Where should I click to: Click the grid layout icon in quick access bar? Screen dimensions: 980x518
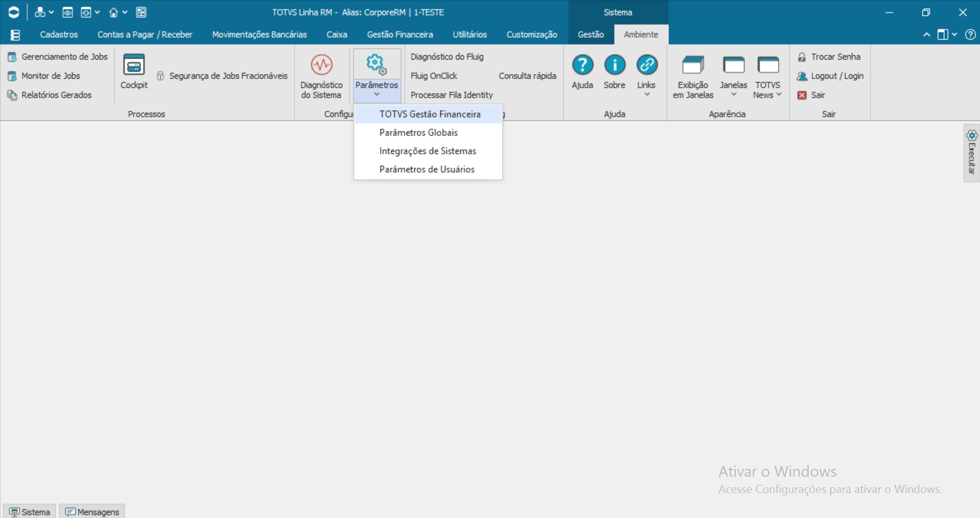141,12
